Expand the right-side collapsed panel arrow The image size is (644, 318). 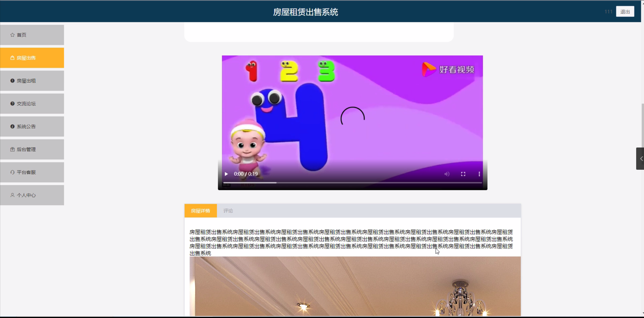pyautogui.click(x=641, y=159)
